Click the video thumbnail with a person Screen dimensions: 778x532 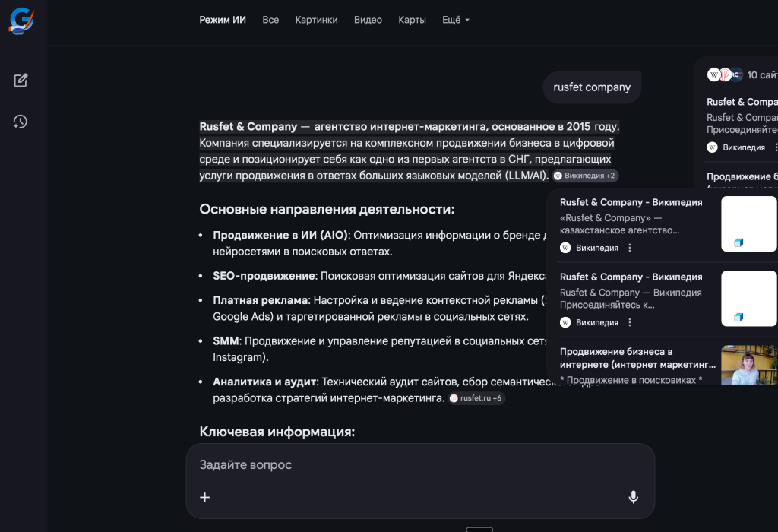[748, 365]
